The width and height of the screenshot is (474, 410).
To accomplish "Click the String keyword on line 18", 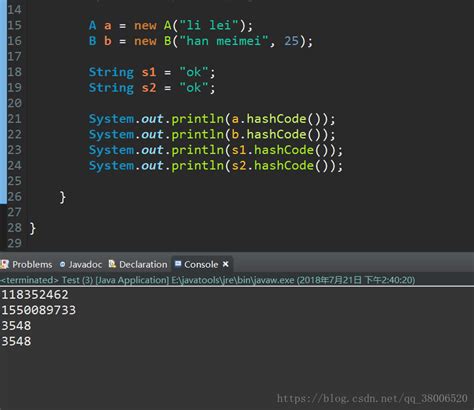I will (x=111, y=72).
